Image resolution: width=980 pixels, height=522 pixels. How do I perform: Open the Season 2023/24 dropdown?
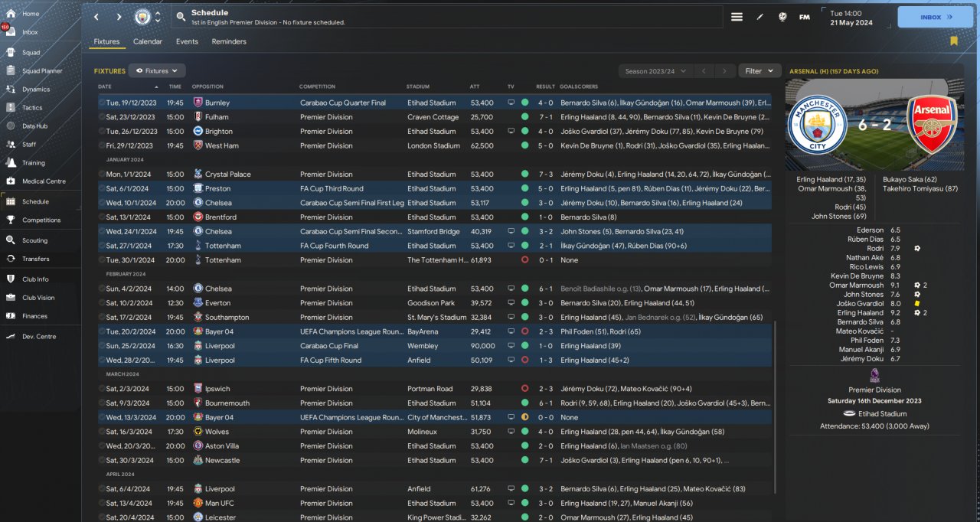coord(655,71)
